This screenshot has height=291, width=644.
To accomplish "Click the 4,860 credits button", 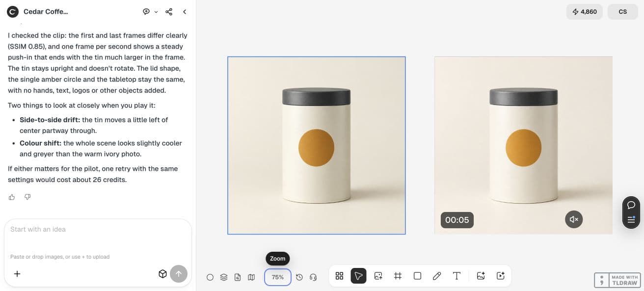I will click(585, 12).
